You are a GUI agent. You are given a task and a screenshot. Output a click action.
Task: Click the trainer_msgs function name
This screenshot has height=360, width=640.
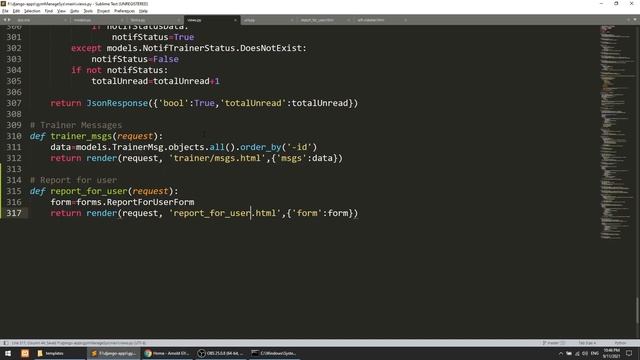[x=81, y=136]
